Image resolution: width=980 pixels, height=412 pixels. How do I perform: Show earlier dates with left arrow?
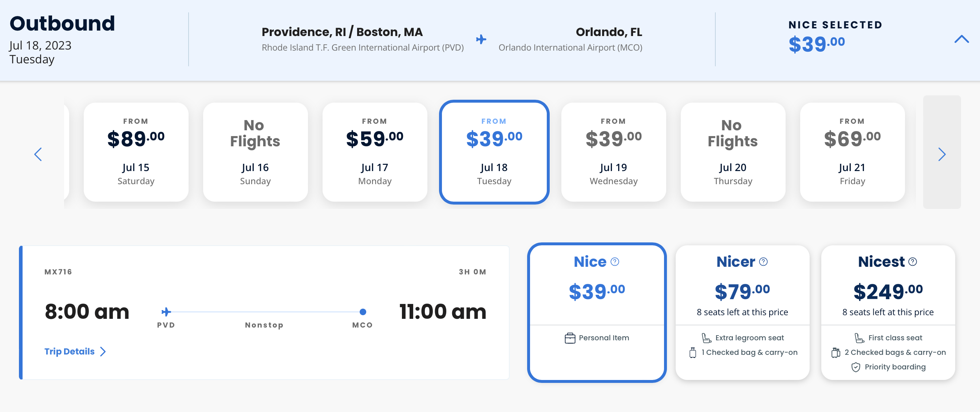38,154
